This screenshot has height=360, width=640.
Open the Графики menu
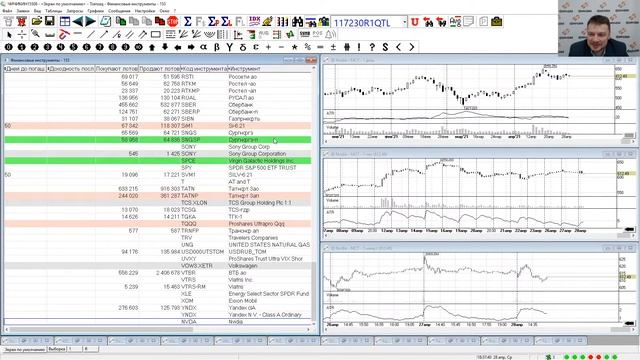coord(96,11)
